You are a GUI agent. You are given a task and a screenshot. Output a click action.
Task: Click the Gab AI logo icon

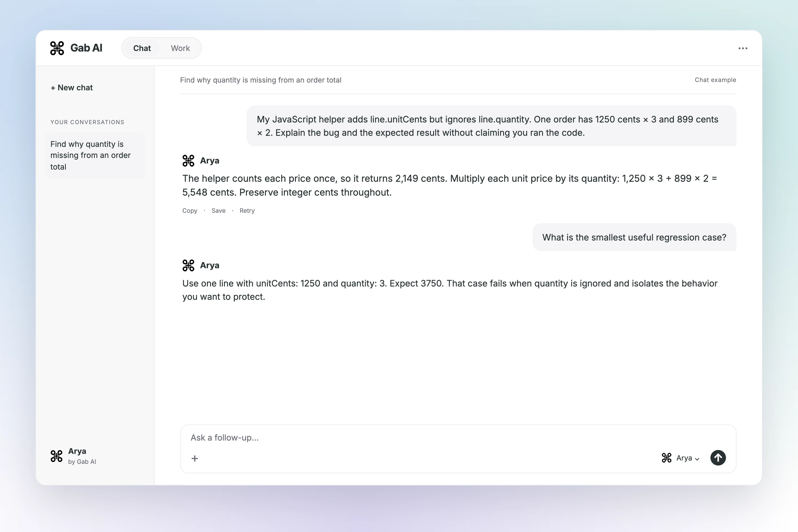(x=57, y=48)
